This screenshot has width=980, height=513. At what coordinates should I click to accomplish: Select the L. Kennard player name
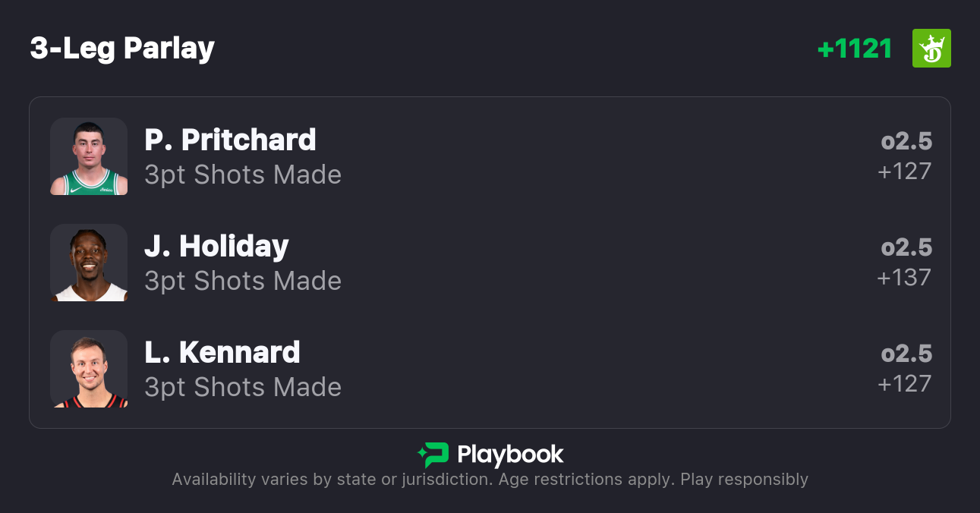222,353
